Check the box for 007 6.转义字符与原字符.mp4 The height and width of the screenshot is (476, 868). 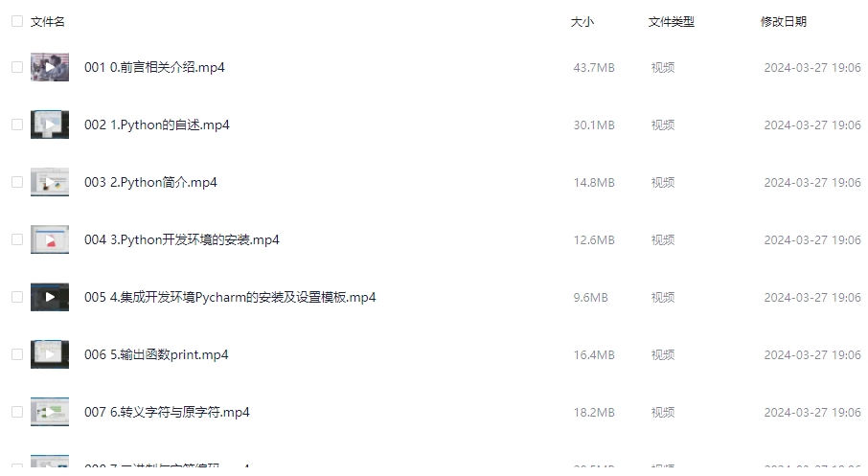17,412
